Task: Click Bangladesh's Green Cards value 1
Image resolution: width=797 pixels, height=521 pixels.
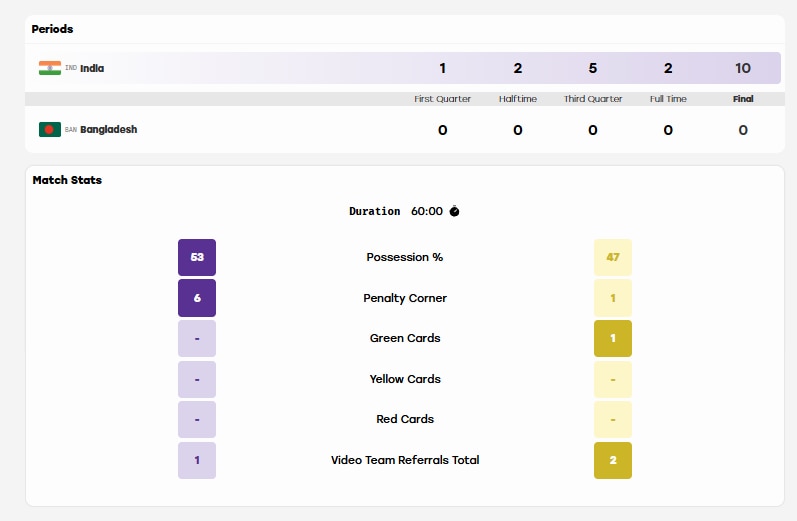Action: point(613,338)
